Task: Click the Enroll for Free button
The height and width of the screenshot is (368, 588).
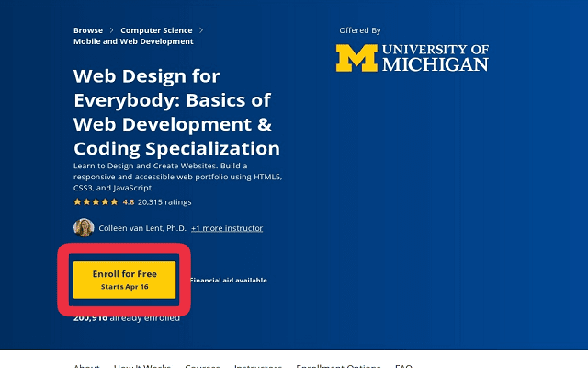Action: 125,280
